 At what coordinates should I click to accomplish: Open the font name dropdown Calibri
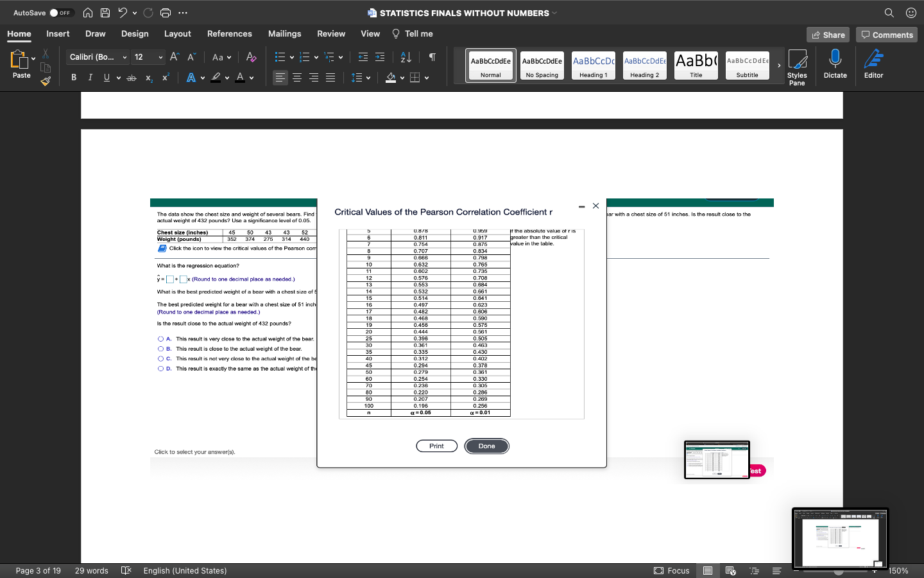click(x=124, y=57)
